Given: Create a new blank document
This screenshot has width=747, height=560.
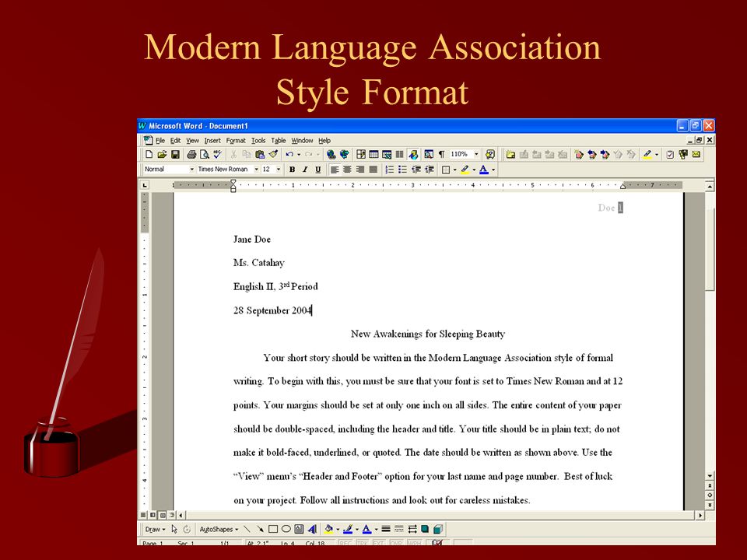Looking at the screenshot, I should pos(149,154).
